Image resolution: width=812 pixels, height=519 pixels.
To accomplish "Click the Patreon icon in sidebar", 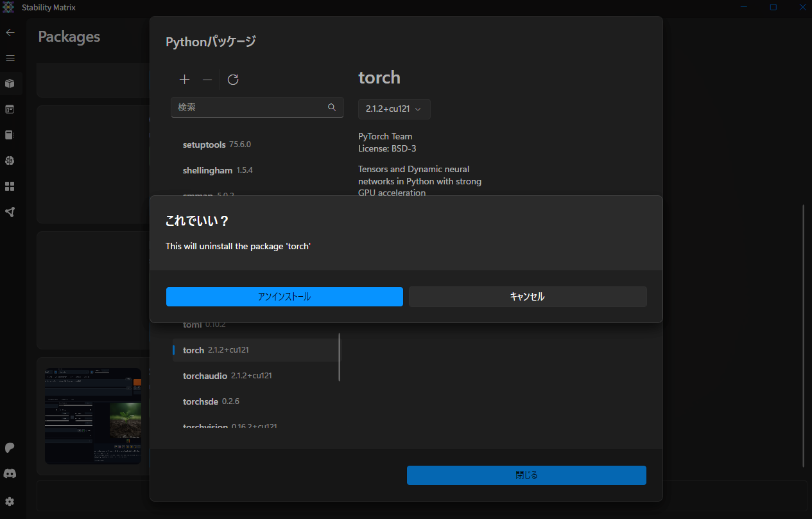I will point(10,448).
